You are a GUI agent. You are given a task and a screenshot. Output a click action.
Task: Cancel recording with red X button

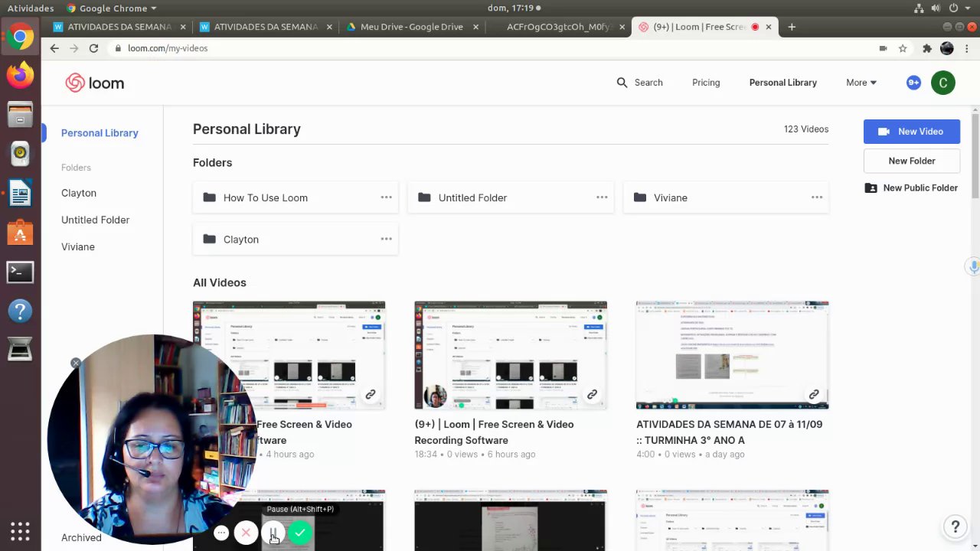pos(246,533)
